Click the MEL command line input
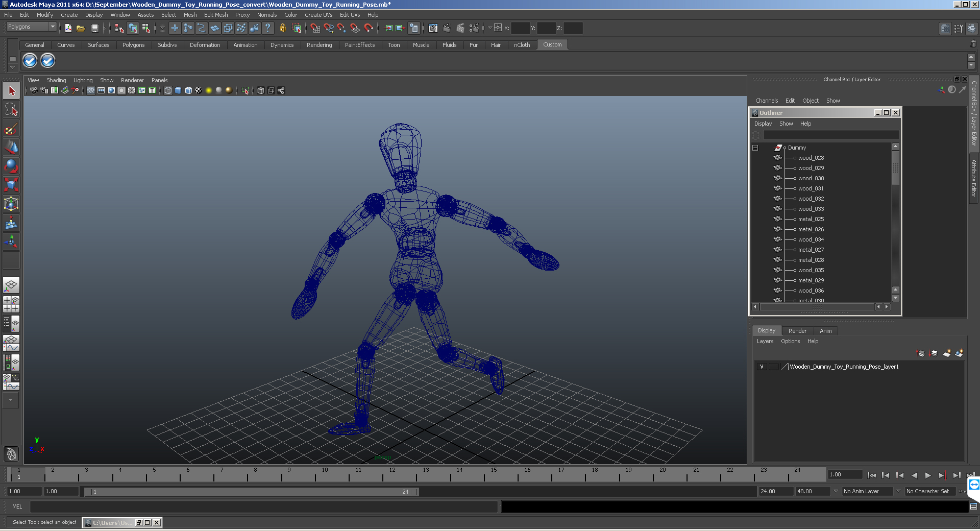This screenshot has height=531, width=980. (x=264, y=506)
